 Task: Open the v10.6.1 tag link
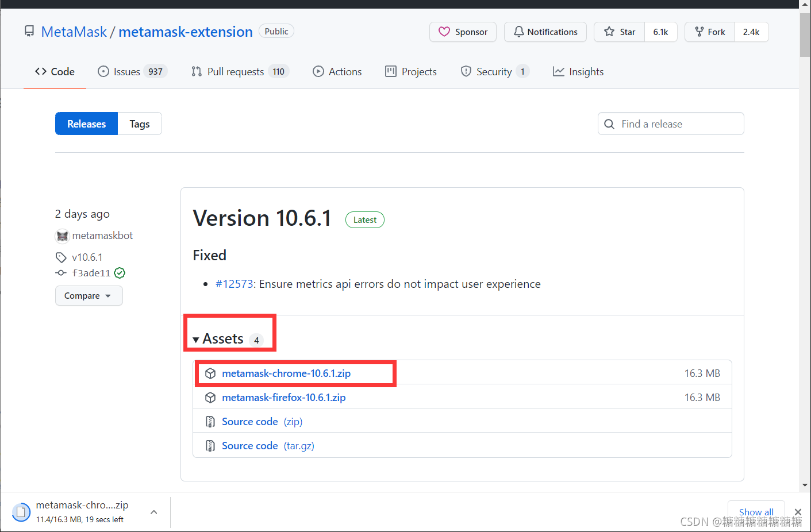point(87,257)
